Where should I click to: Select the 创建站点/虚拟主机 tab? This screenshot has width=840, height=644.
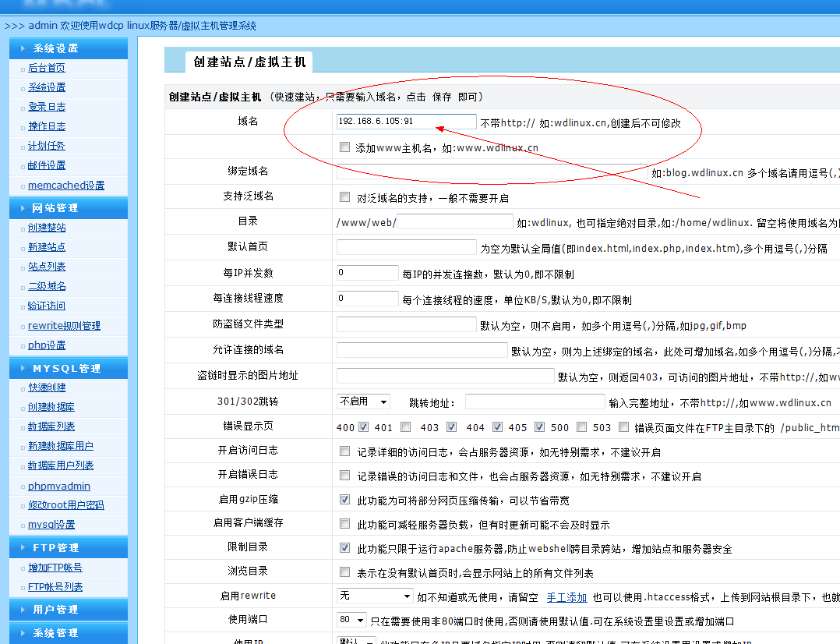point(249,62)
